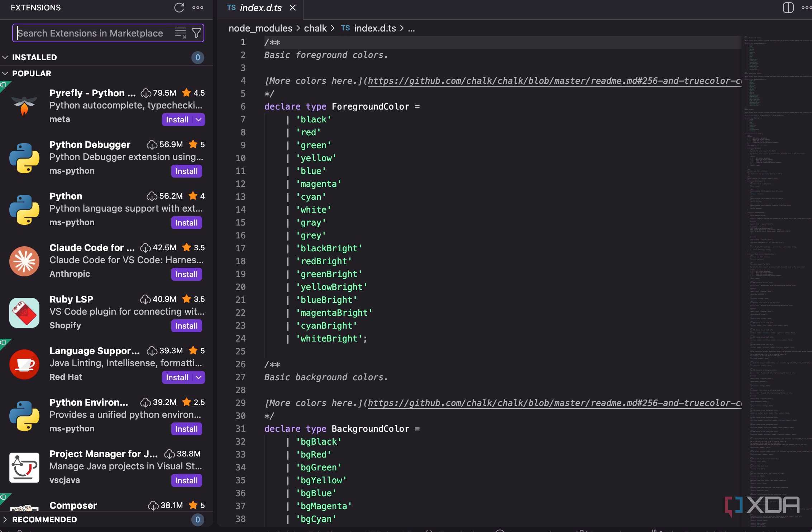
Task: Refresh the Extensions list
Action: [x=179, y=8]
